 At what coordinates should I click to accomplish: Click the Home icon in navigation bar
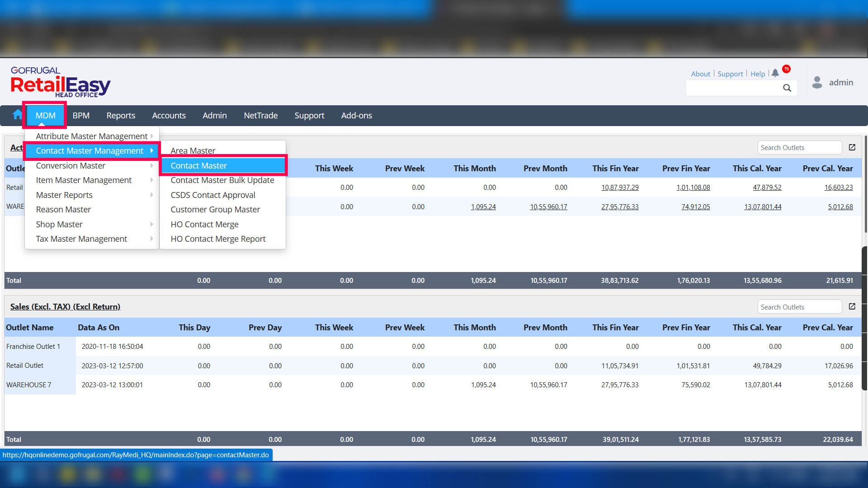[17, 115]
